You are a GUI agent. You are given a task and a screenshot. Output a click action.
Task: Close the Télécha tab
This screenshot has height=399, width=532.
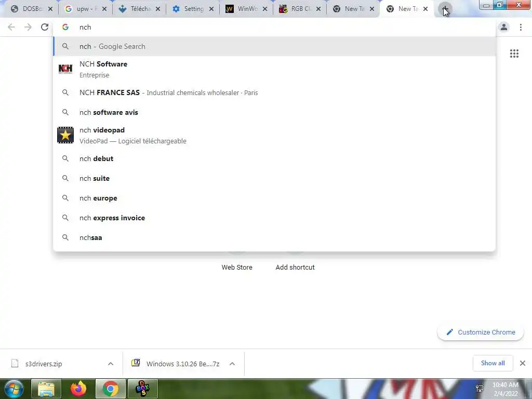tap(158, 9)
